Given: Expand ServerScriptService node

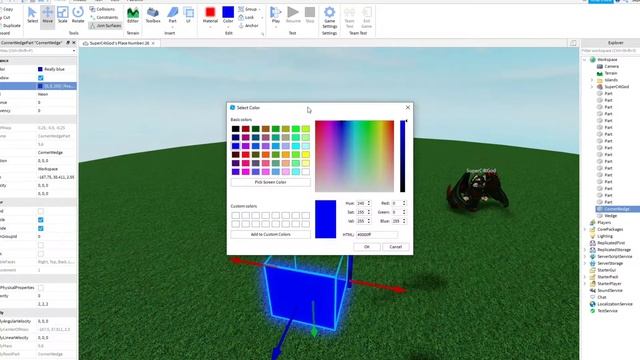Looking at the screenshot, I should [x=585, y=256].
